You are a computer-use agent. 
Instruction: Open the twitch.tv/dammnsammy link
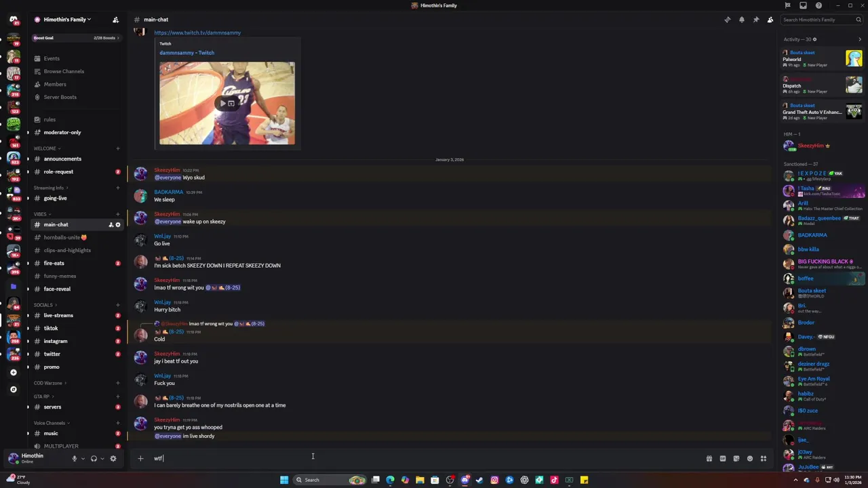[x=197, y=33]
